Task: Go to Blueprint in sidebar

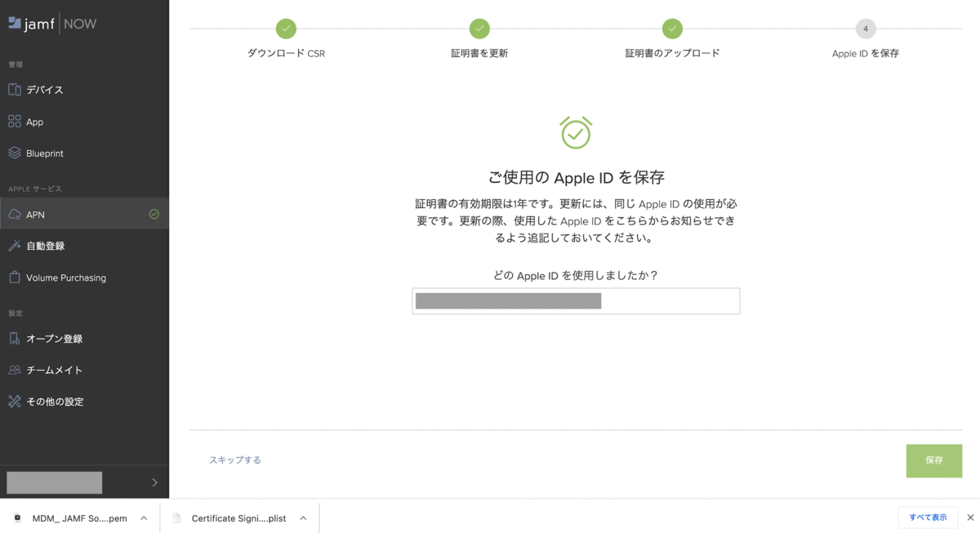Action: coord(84,153)
